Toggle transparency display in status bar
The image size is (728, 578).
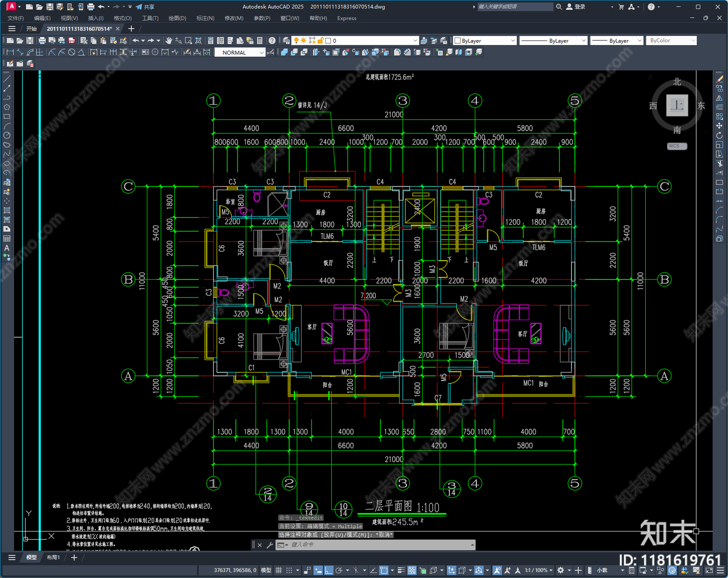tap(412, 570)
